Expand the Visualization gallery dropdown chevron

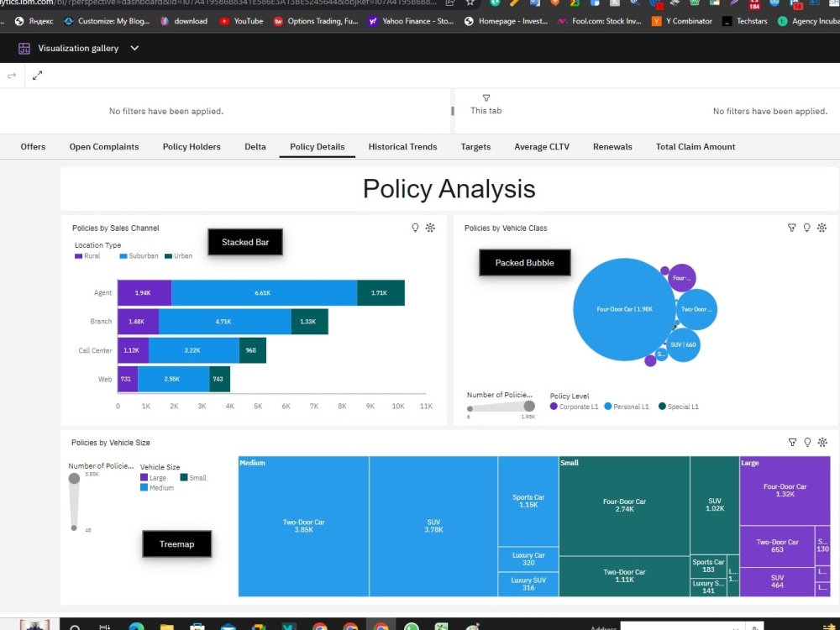(134, 48)
